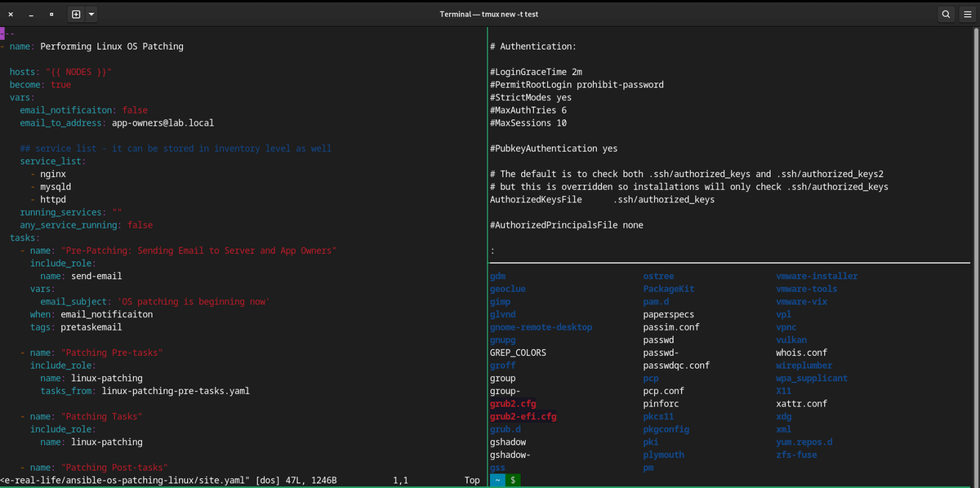Click the 'yum.repos.d' directory entry

pyautogui.click(x=804, y=442)
